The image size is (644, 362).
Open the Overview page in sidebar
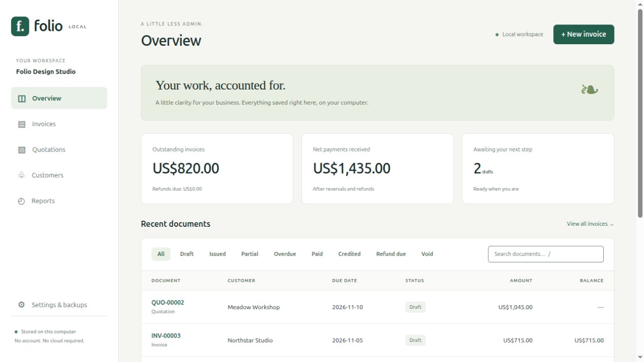pos(59,98)
